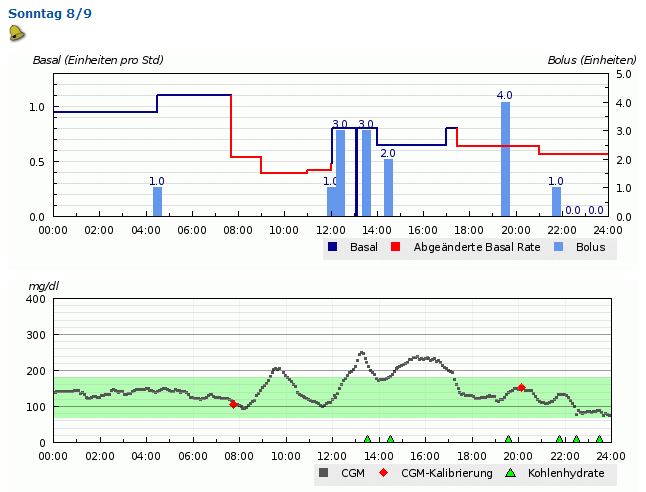Viewport: 646px width, 492px height.
Task: Click the light blue Bolus legend swatch
Action: click(556, 247)
